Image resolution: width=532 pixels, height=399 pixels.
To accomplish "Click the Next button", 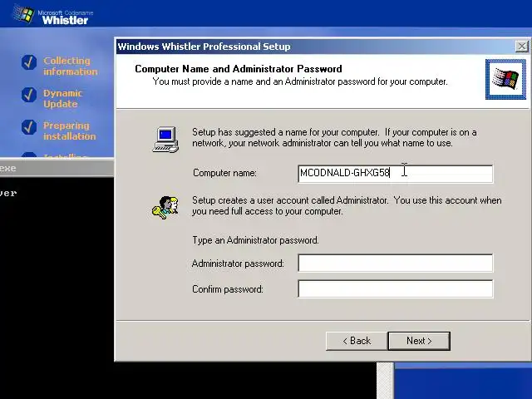I will tap(419, 341).
